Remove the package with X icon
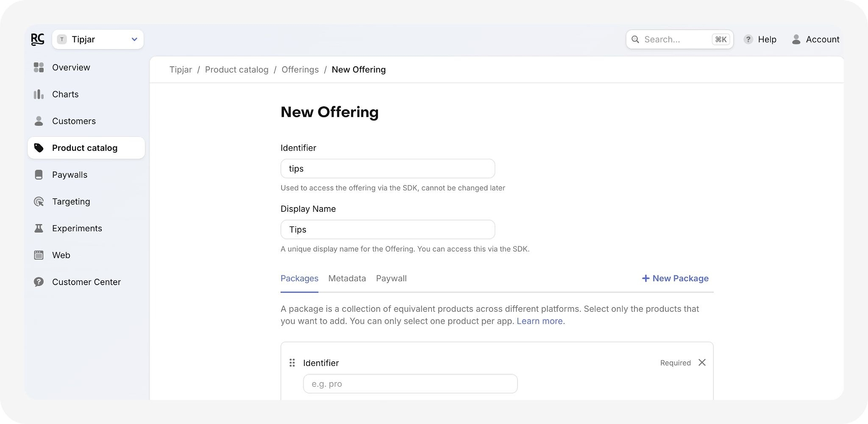Image resolution: width=868 pixels, height=424 pixels. pyautogui.click(x=702, y=363)
